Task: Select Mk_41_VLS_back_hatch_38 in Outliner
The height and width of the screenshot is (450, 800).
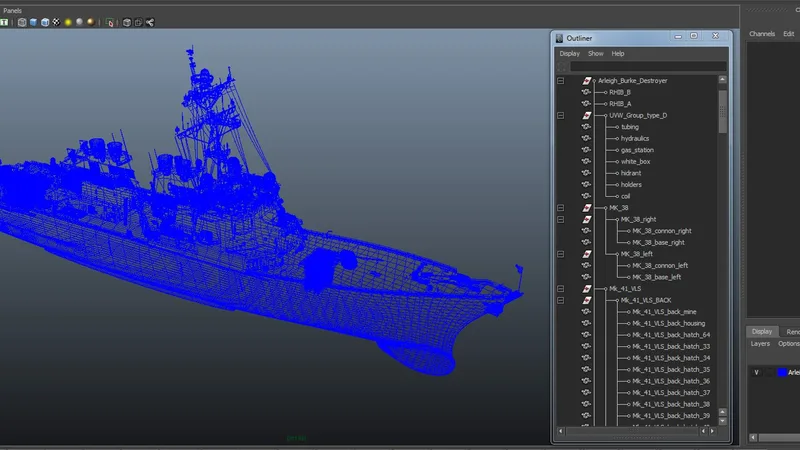Action: [671, 404]
